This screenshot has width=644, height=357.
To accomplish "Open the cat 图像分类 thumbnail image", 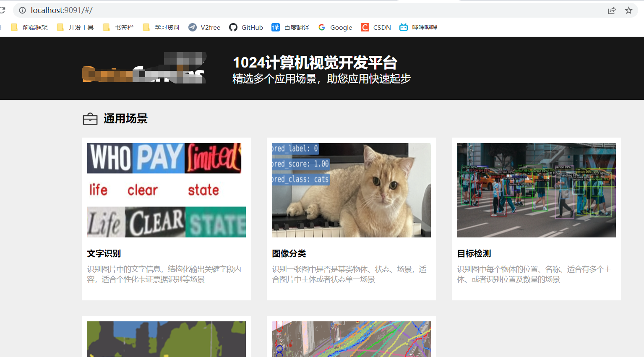I will (x=351, y=190).
